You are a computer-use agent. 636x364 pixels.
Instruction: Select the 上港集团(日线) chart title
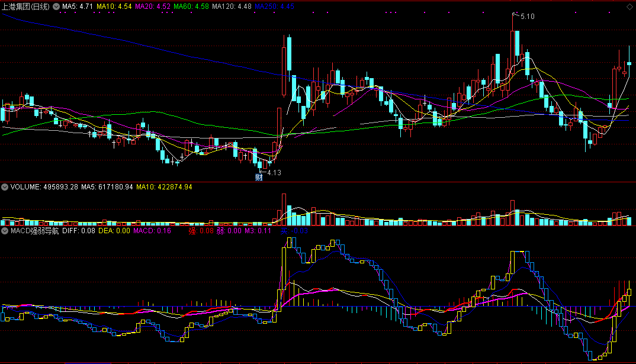tap(26, 7)
